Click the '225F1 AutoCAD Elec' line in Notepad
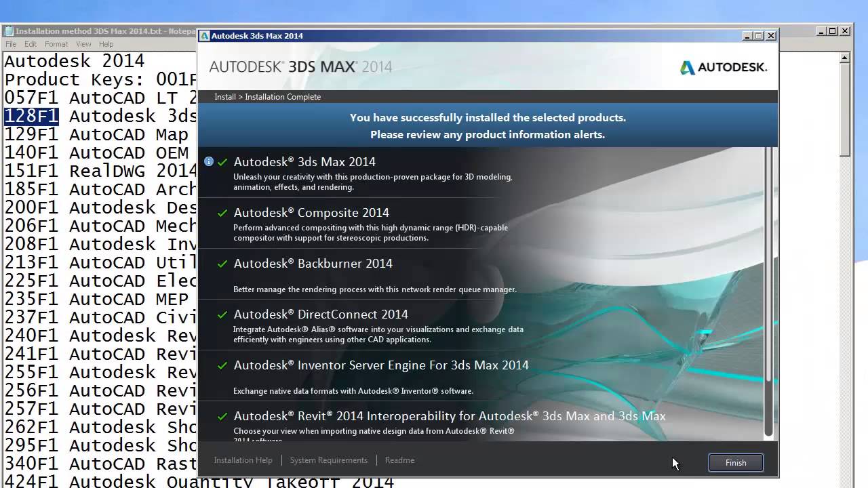The width and height of the screenshot is (868, 488). coord(100,281)
